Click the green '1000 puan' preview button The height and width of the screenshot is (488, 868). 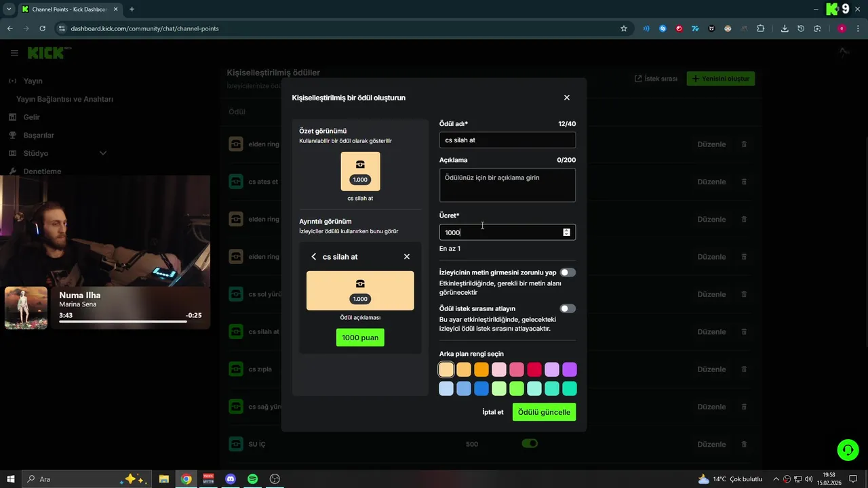pyautogui.click(x=360, y=338)
